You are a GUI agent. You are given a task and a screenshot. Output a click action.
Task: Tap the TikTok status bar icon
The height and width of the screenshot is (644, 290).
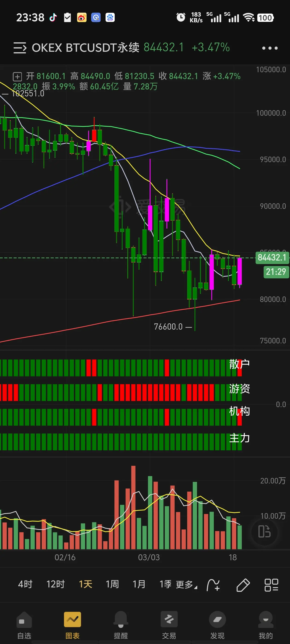53,17
